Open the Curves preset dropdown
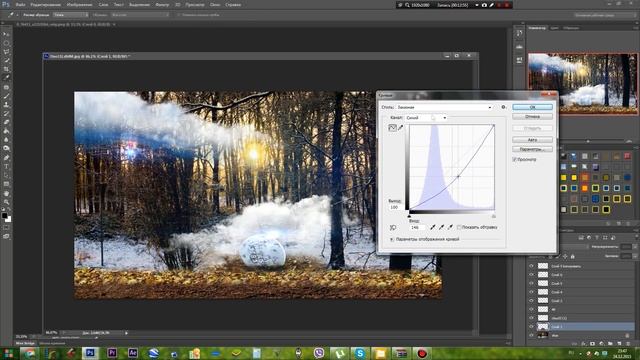The width and height of the screenshot is (640, 360). point(444,107)
